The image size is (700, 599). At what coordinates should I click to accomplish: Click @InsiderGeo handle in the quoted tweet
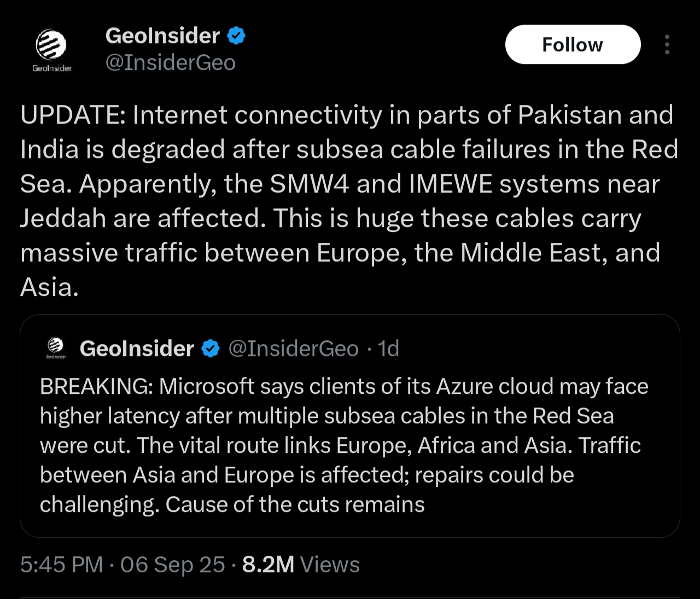(293, 348)
